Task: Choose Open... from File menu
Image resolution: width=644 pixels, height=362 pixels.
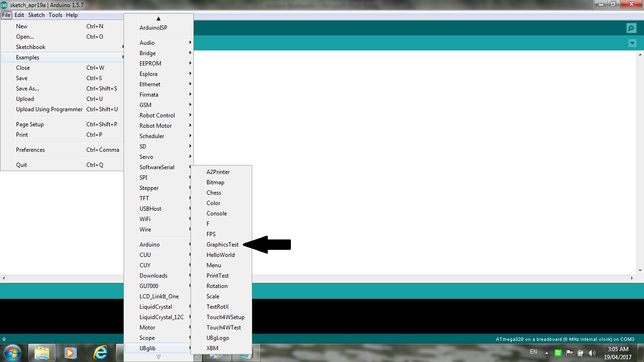Action: click(x=63, y=37)
